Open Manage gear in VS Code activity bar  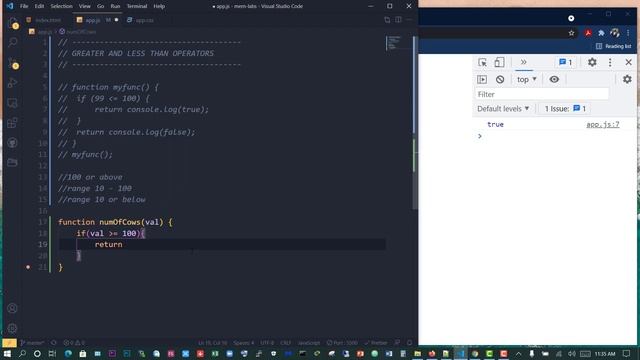point(12,328)
